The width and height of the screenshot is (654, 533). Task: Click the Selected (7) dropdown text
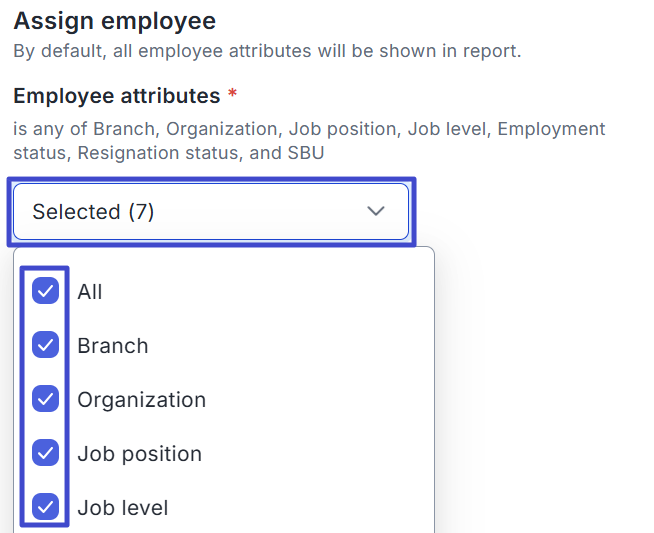coord(93,212)
